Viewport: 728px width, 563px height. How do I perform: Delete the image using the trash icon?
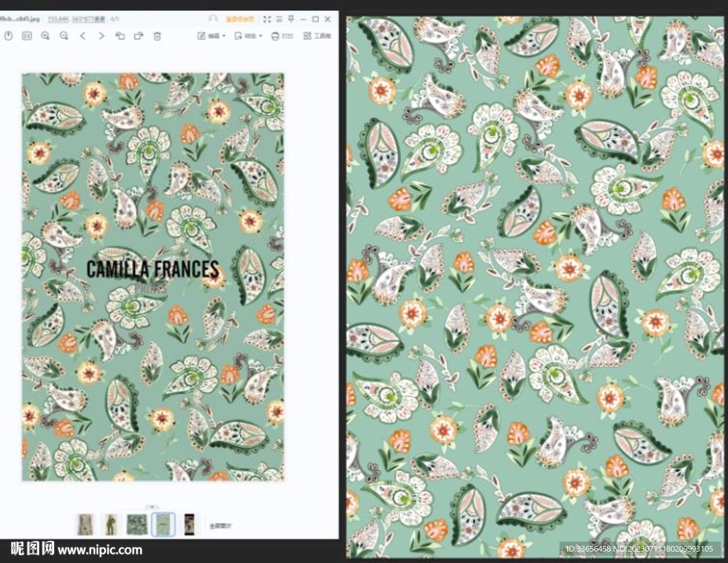(157, 36)
